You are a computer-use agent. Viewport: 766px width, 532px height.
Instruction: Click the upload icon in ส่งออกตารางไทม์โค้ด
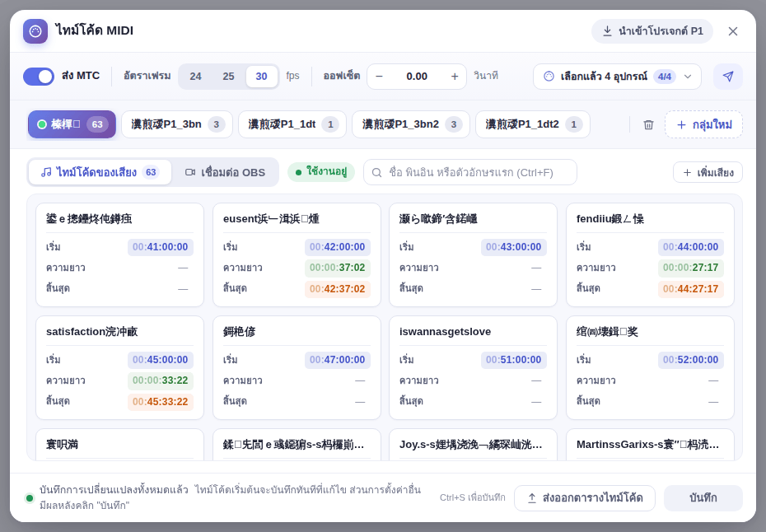pyautogui.click(x=532, y=497)
